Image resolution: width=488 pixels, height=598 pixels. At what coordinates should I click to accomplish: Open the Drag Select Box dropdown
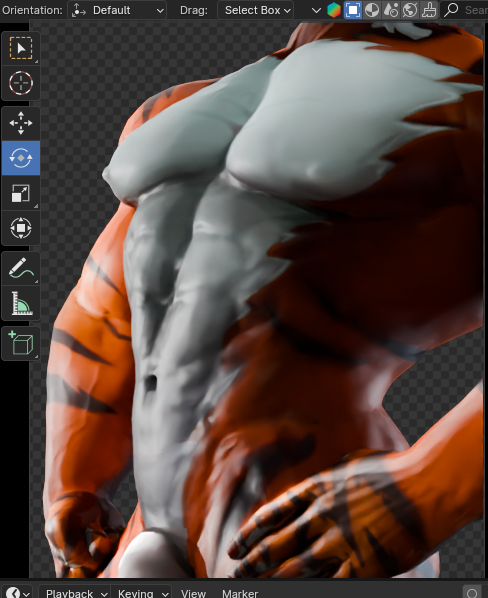click(x=255, y=10)
